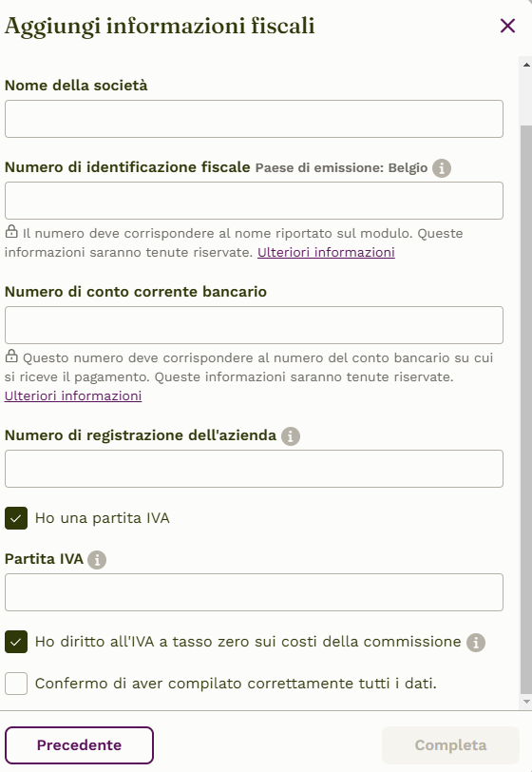Click the scrollbar down arrow

click(526, 702)
